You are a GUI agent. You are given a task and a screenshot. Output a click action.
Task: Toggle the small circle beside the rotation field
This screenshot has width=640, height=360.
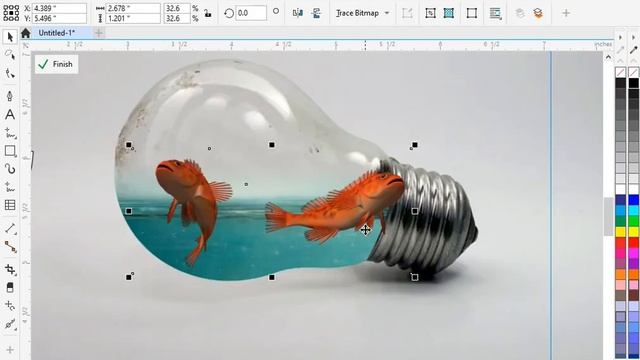pos(276,11)
